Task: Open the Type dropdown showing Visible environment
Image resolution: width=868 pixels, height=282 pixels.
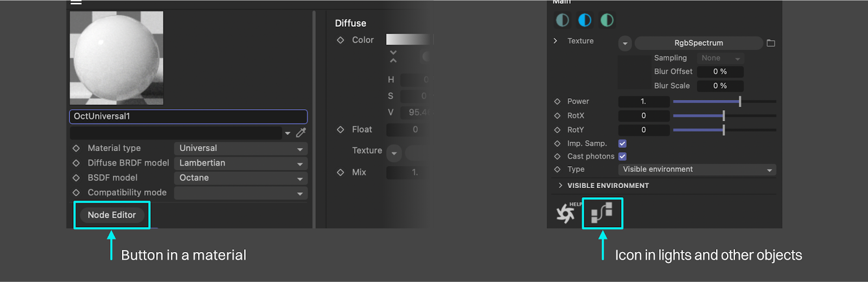Action: point(697,170)
